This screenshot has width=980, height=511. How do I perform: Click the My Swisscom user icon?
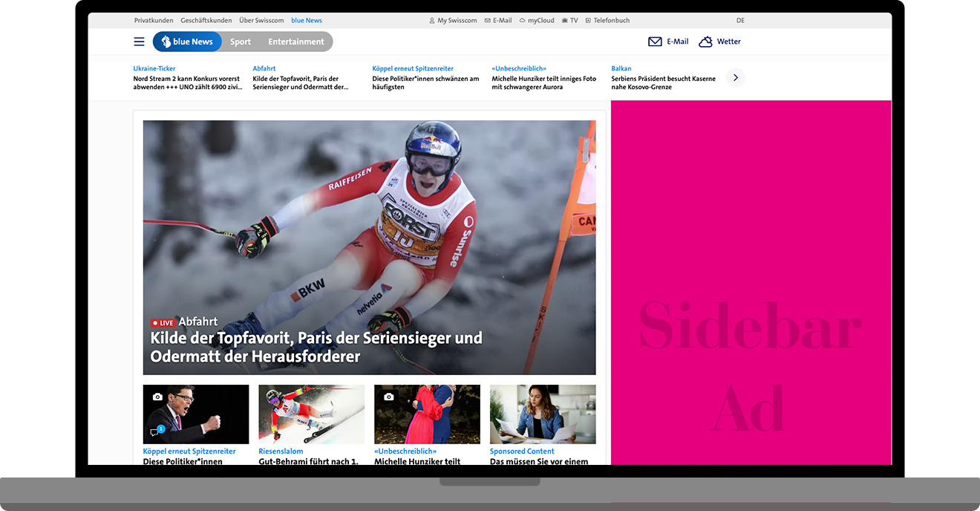coord(431,20)
